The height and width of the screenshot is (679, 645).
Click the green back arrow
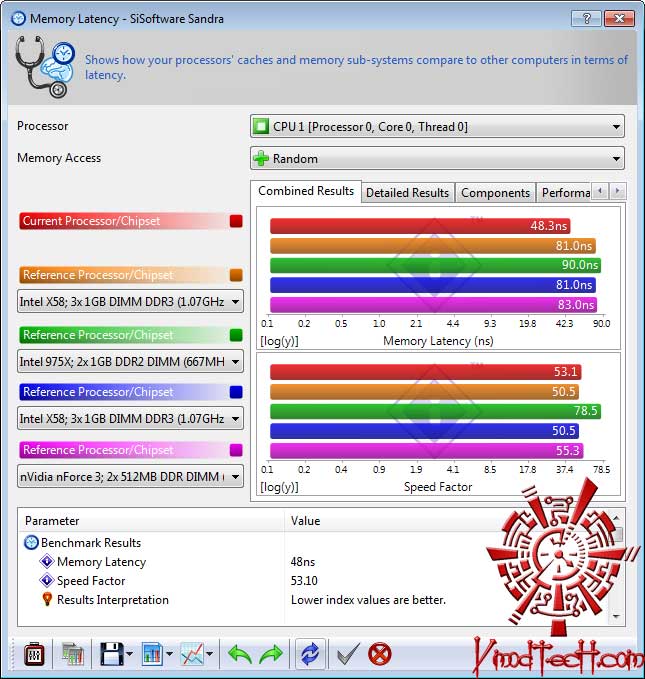[240, 654]
